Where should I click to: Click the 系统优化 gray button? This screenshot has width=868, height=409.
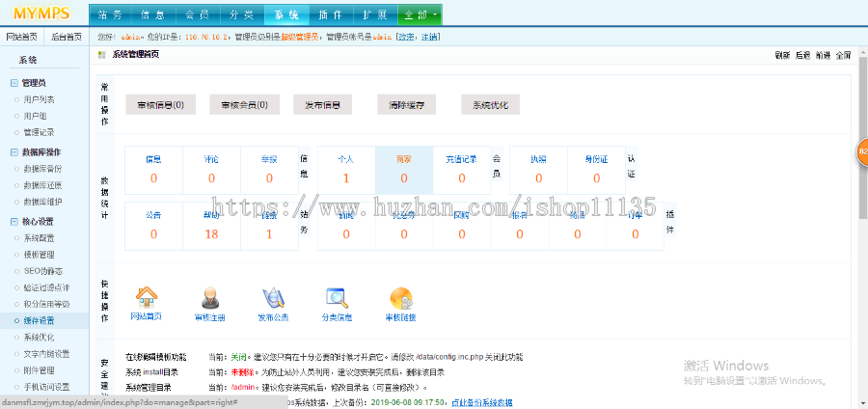point(490,104)
